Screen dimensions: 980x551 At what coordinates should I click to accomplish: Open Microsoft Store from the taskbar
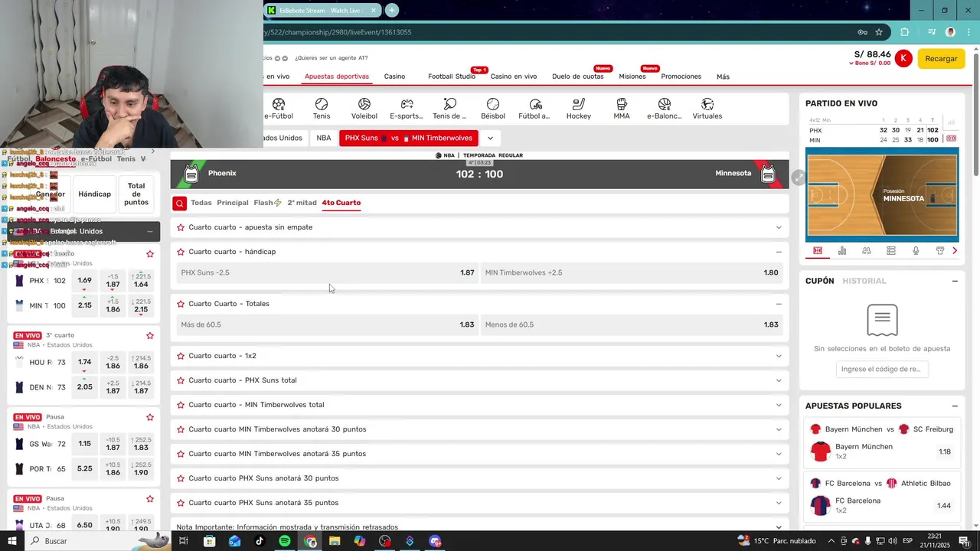209,541
